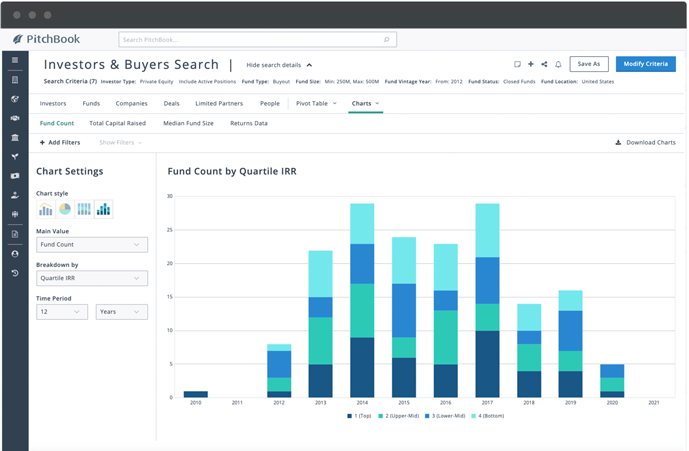Screen dimensions: 689x451
Task: Click the 2010 bar in the chart
Action: [196, 394]
